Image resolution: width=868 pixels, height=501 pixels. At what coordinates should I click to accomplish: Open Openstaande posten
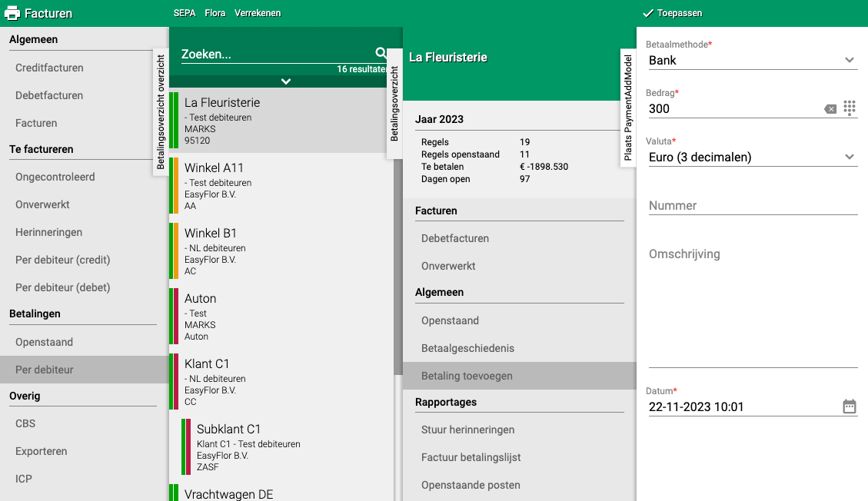[519, 485]
